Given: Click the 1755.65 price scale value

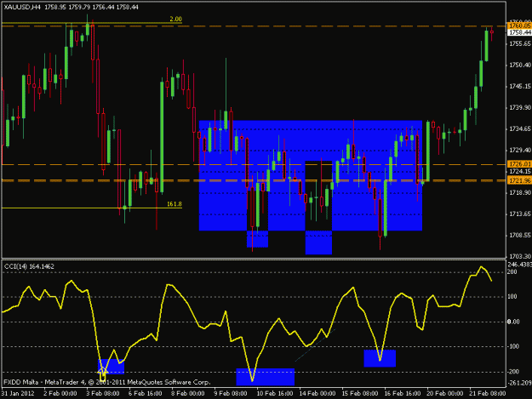Looking at the screenshot, I should pyautogui.click(x=520, y=43).
